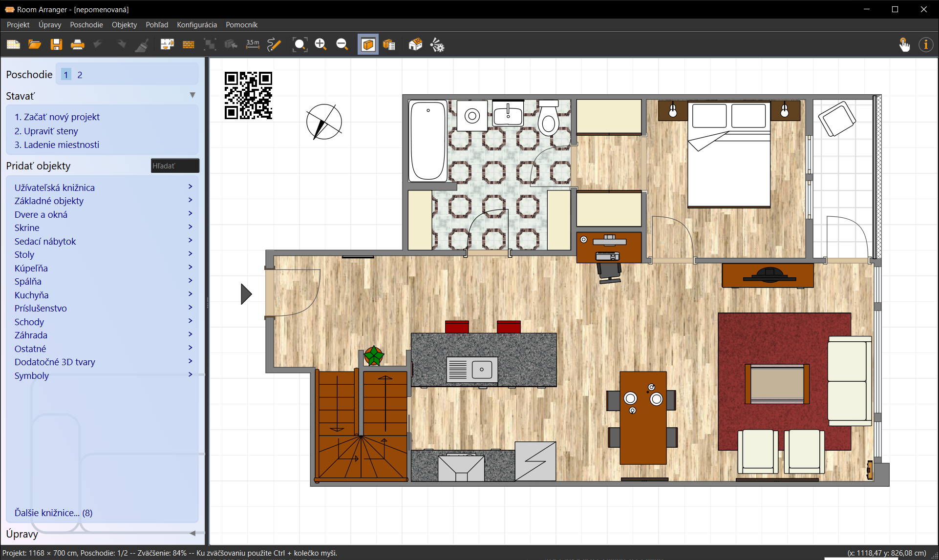Screen dimensions: 939x560
Task: Expand the Úpravy panel arrow
Action: (x=192, y=533)
